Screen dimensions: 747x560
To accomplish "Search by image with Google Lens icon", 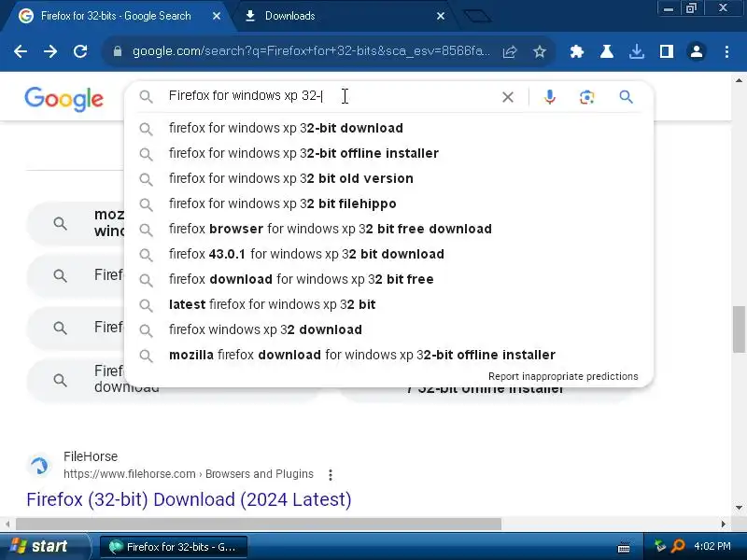I will (587, 97).
